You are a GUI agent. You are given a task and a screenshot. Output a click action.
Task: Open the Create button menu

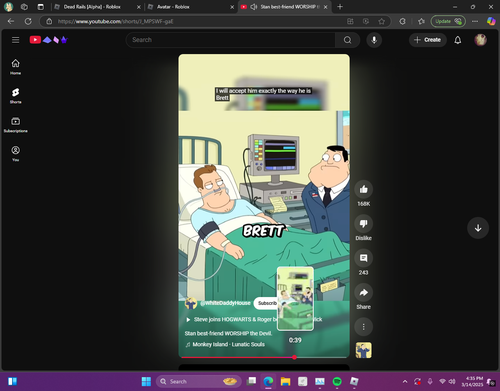(x=427, y=40)
